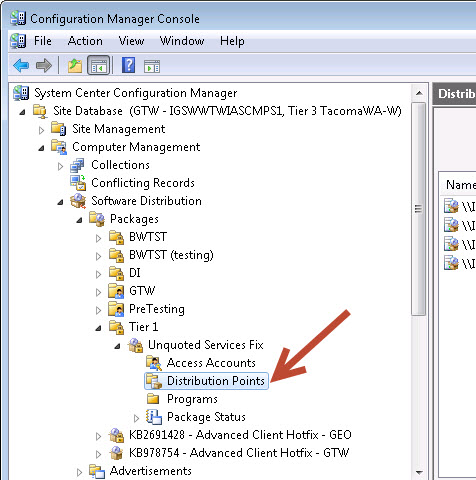Viewport: 476px width, 480px height.
Task: Collapse the Tier 1 folder
Action: pyautogui.click(x=98, y=328)
